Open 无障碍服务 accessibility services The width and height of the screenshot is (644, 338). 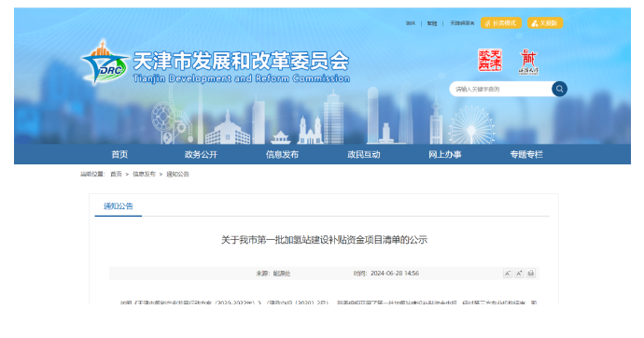[462, 23]
